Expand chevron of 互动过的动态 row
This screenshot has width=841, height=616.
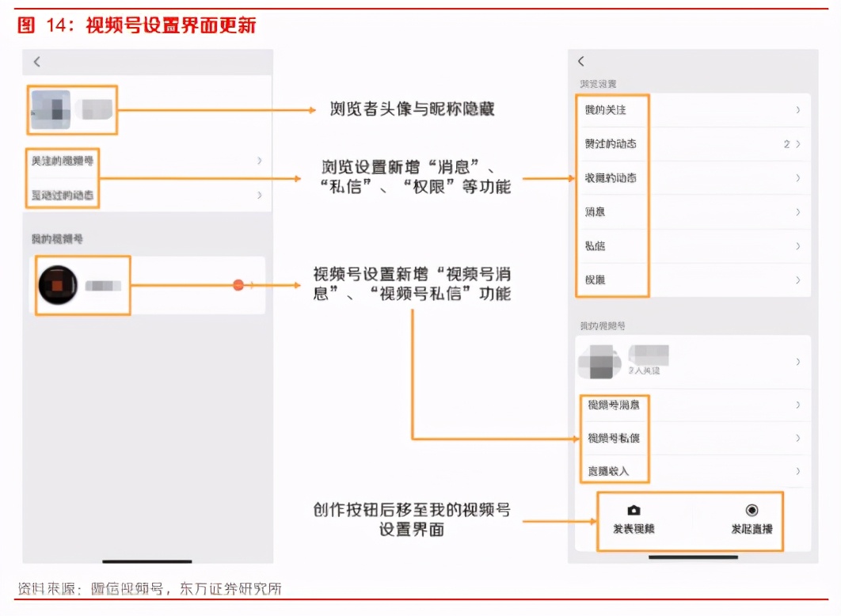[x=260, y=195]
